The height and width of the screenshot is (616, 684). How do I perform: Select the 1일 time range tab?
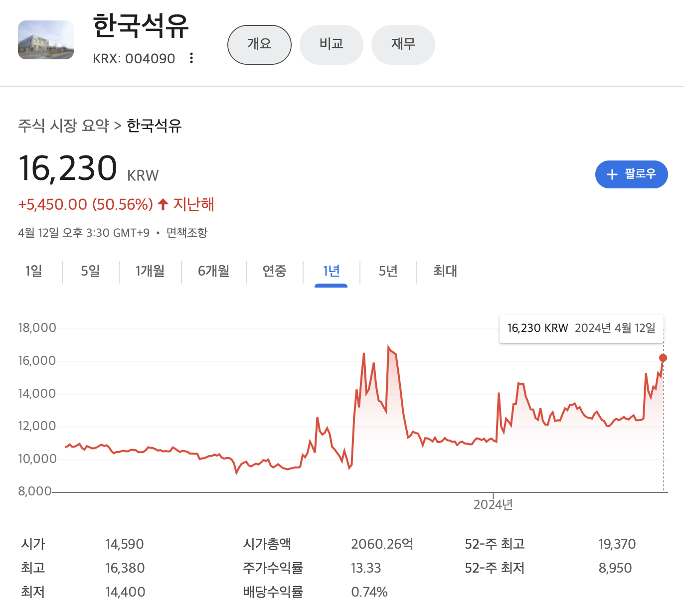point(34,271)
